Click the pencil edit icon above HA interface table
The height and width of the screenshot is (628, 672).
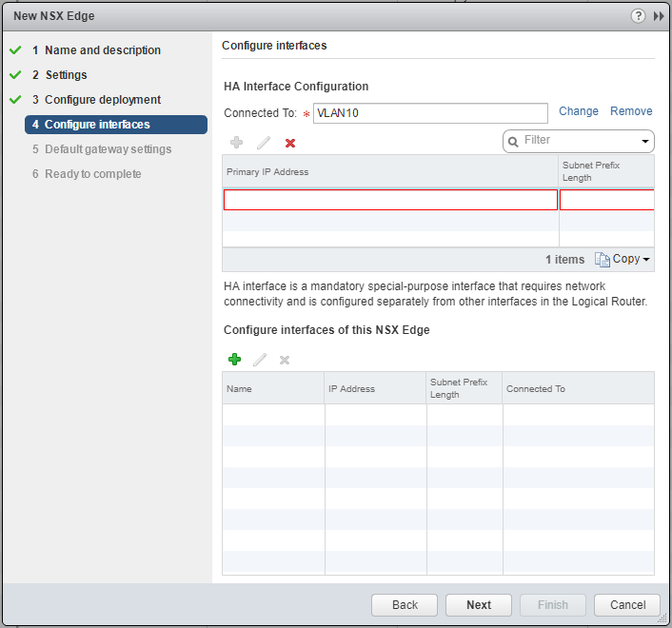(264, 143)
